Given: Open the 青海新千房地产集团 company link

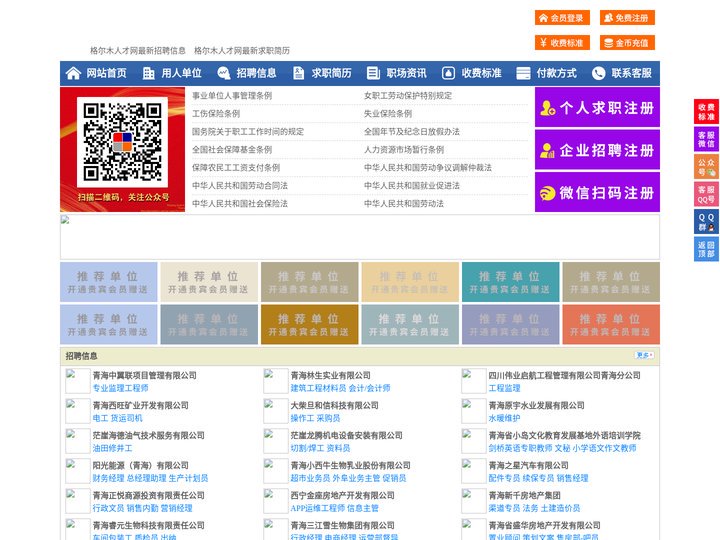Looking at the screenshot, I should point(524,496).
